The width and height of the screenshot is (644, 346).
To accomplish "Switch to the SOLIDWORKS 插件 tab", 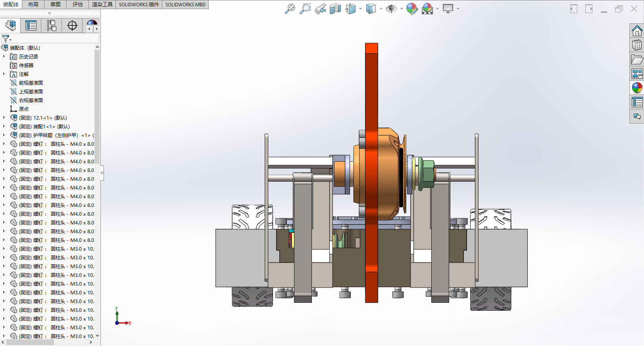I will (139, 4).
